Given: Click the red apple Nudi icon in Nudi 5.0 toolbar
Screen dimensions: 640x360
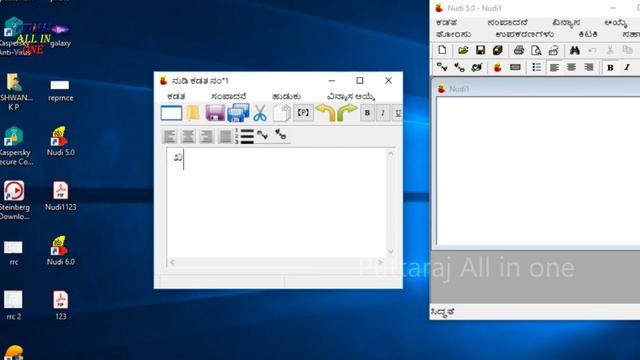Looking at the screenshot, I should click(497, 67).
